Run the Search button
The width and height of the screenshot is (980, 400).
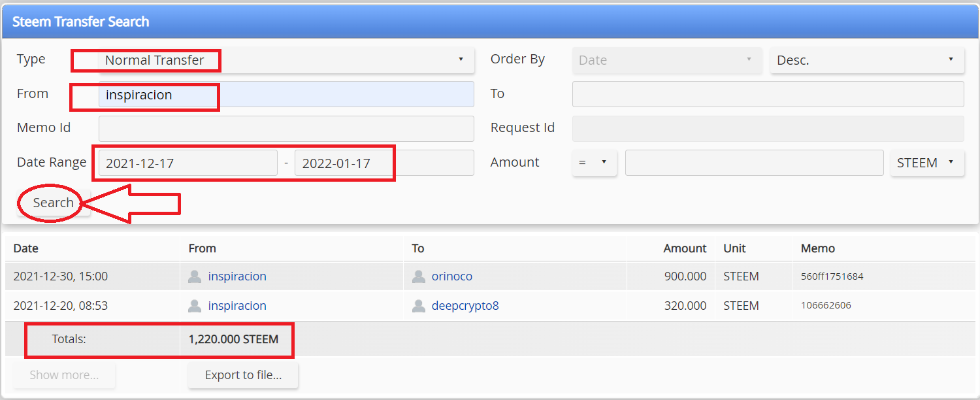pos(54,203)
